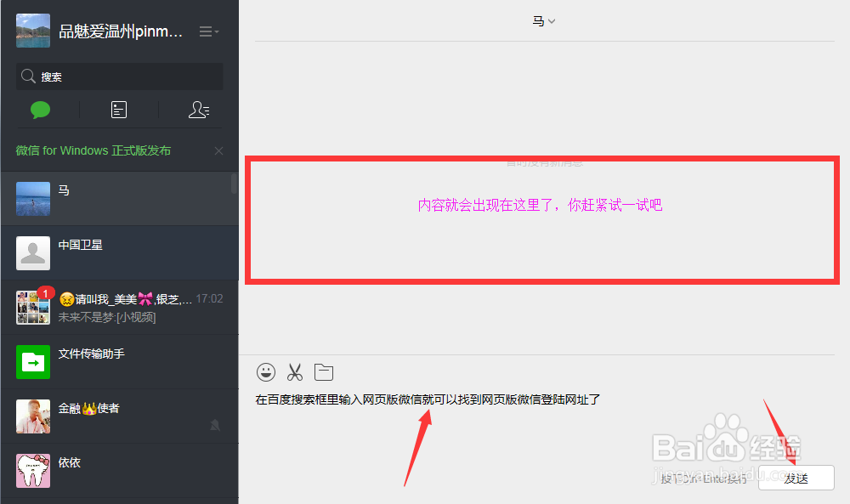Click the 金融使者 avatar photo

(x=33, y=416)
